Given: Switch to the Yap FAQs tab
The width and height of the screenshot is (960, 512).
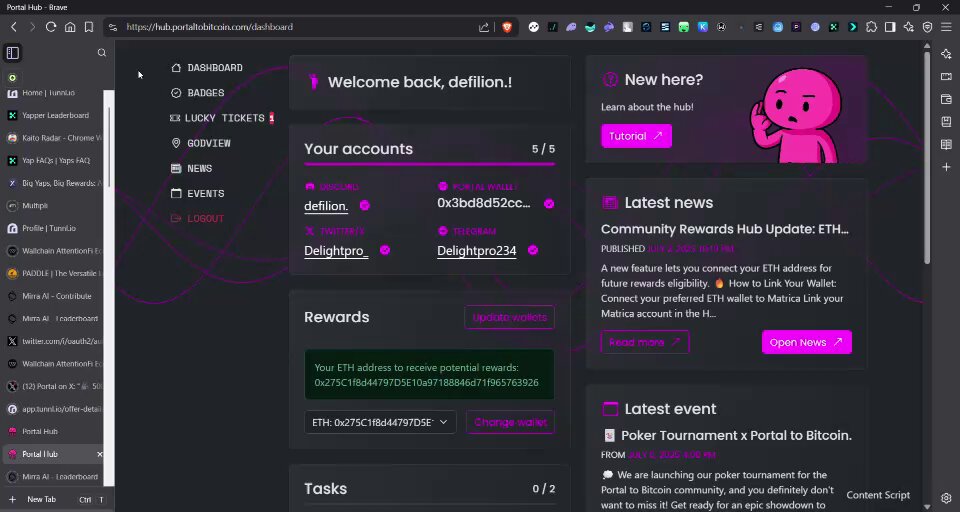Looking at the screenshot, I should click(x=53, y=160).
